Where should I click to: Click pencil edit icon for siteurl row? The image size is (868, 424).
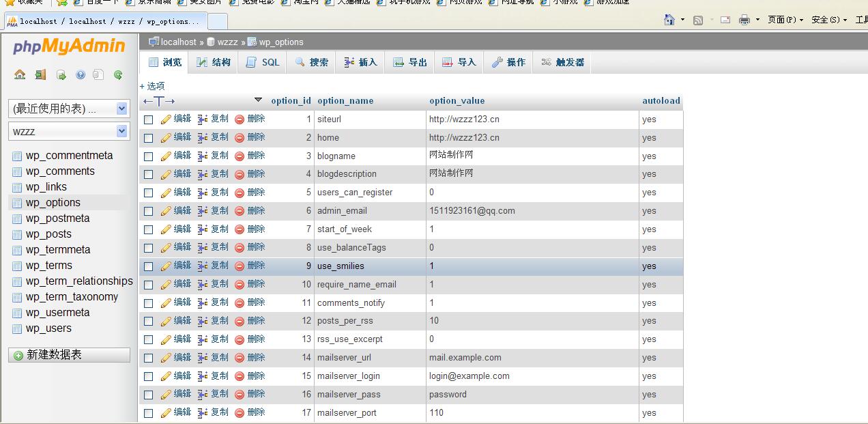[166, 119]
